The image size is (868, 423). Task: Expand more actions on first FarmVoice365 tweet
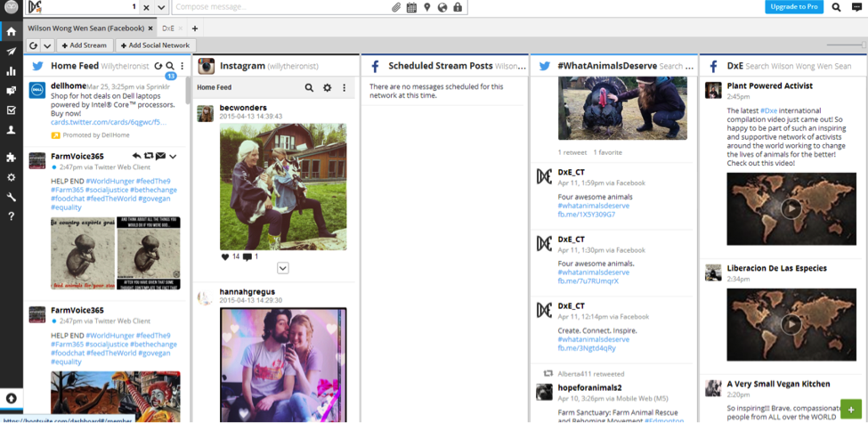tap(173, 157)
